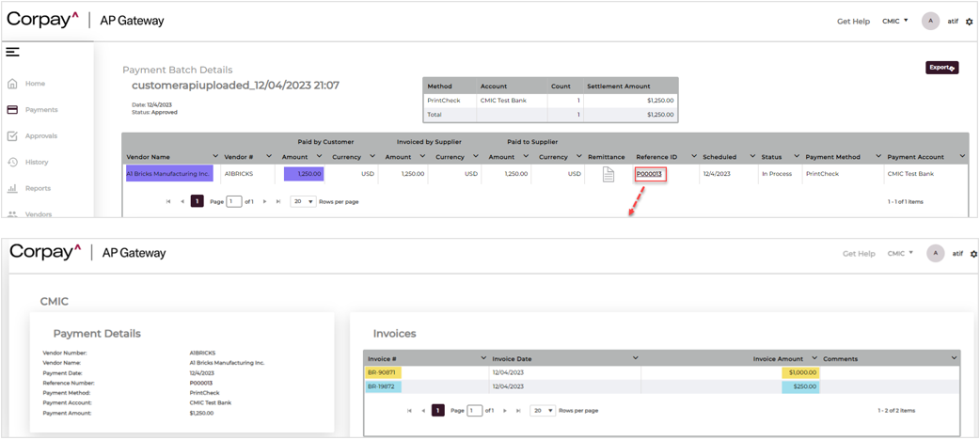980x440 pixels.
Task: Open the Reference ID column menu
Action: pos(694,156)
